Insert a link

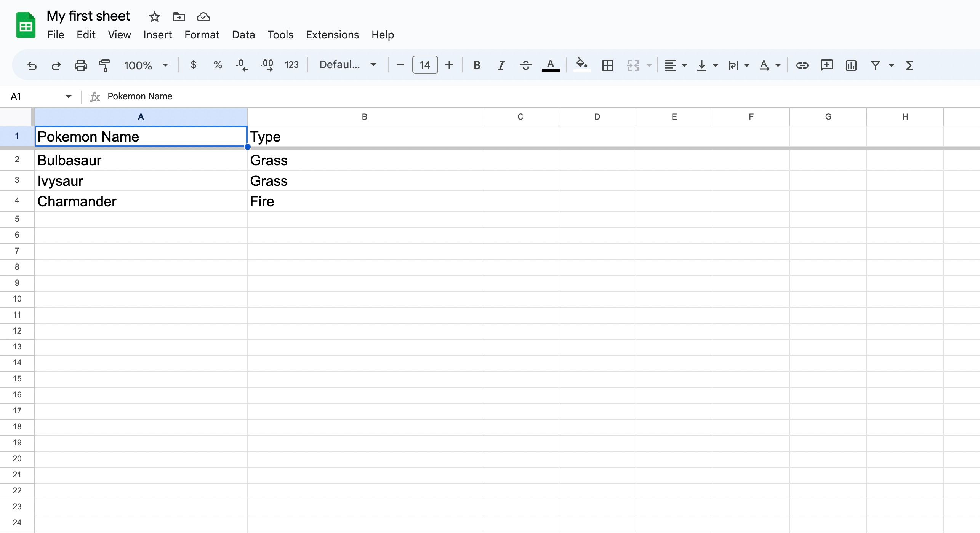[x=802, y=65]
